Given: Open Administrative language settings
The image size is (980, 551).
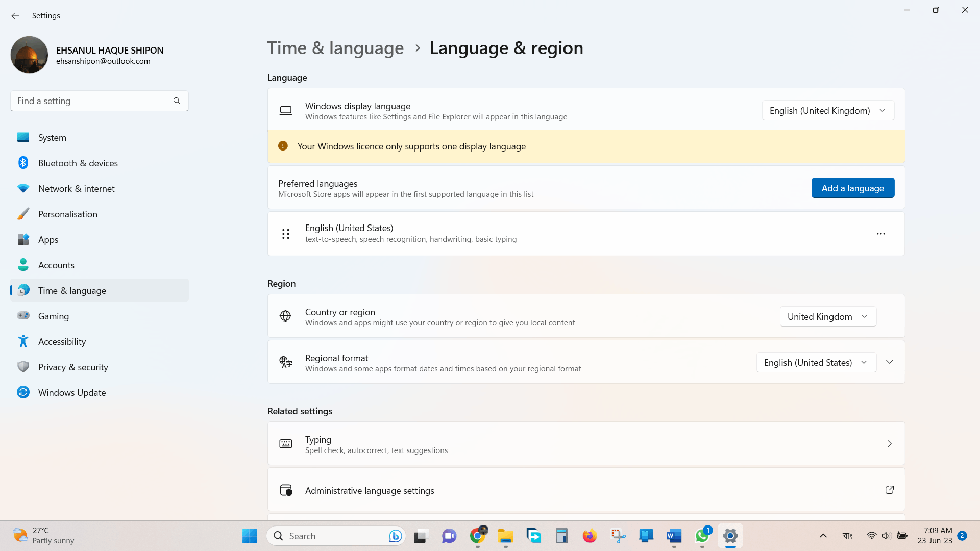Looking at the screenshot, I should point(586,490).
